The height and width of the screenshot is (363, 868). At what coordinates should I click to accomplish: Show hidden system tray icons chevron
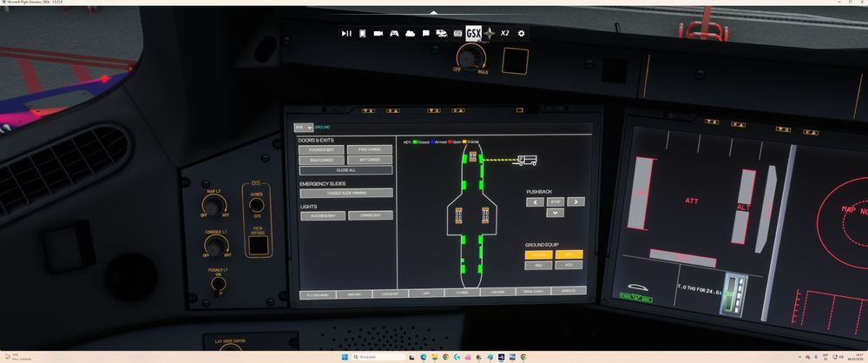799,357
